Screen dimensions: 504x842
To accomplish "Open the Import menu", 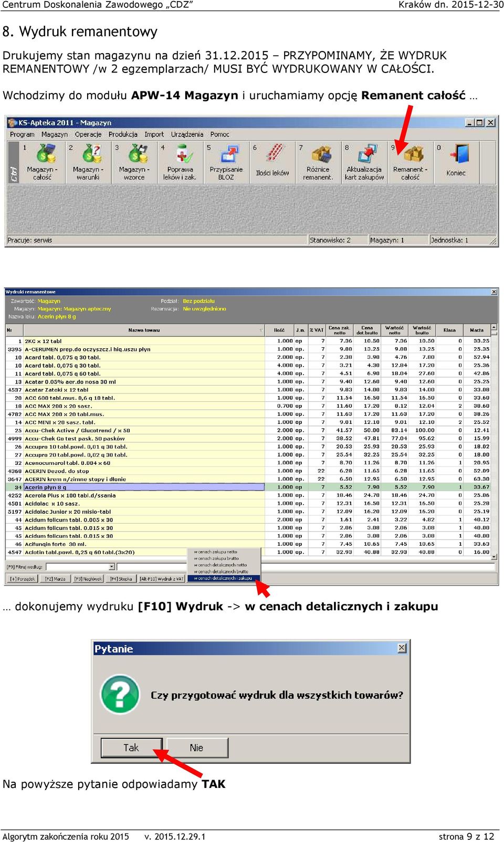I will click(x=154, y=134).
